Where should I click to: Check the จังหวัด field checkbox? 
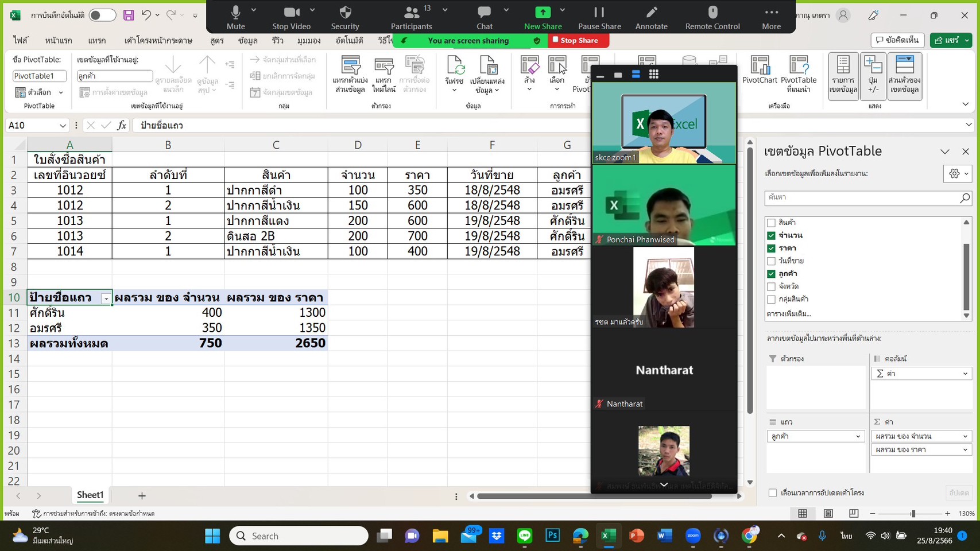pyautogui.click(x=771, y=286)
